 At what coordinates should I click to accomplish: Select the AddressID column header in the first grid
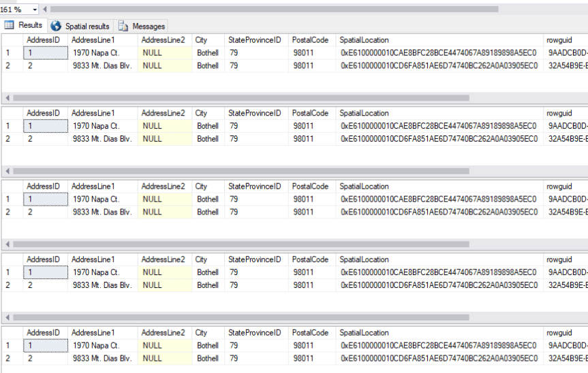(43, 39)
